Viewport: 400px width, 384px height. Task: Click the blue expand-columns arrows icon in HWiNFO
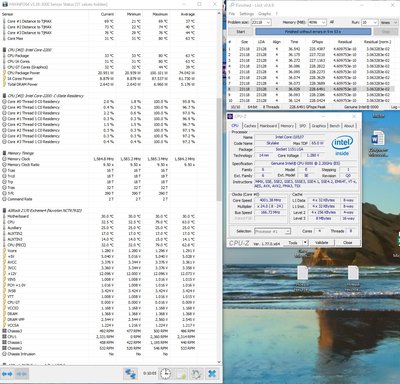7,374
